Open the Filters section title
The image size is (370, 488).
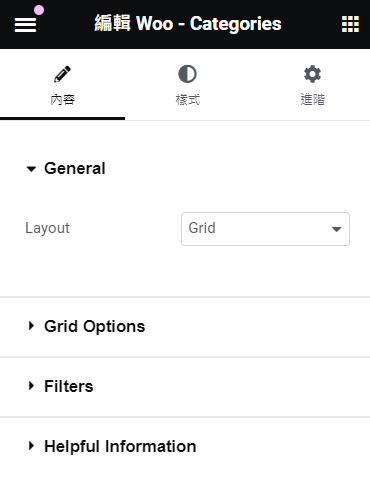[x=69, y=386]
